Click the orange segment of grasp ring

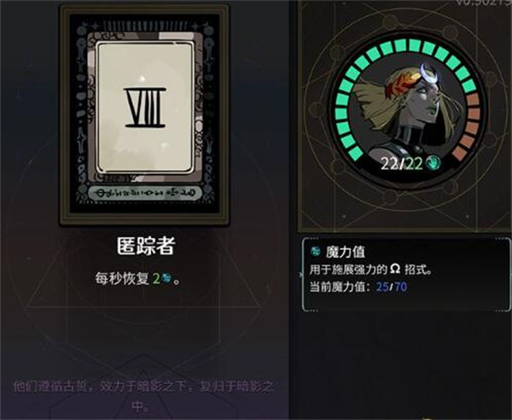470,125
